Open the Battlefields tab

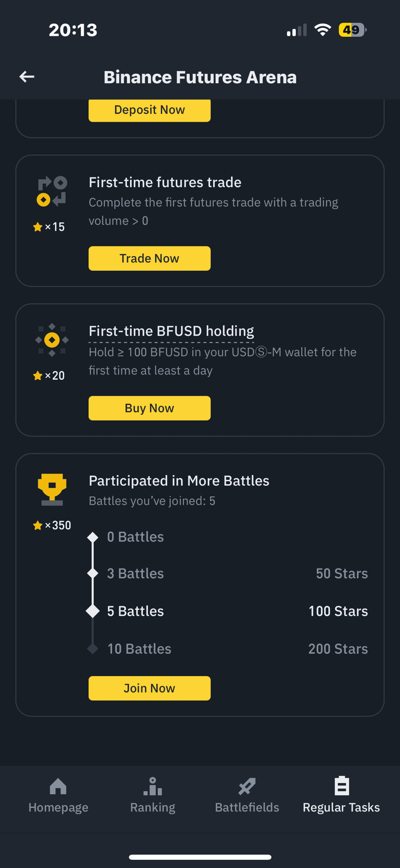tap(247, 796)
